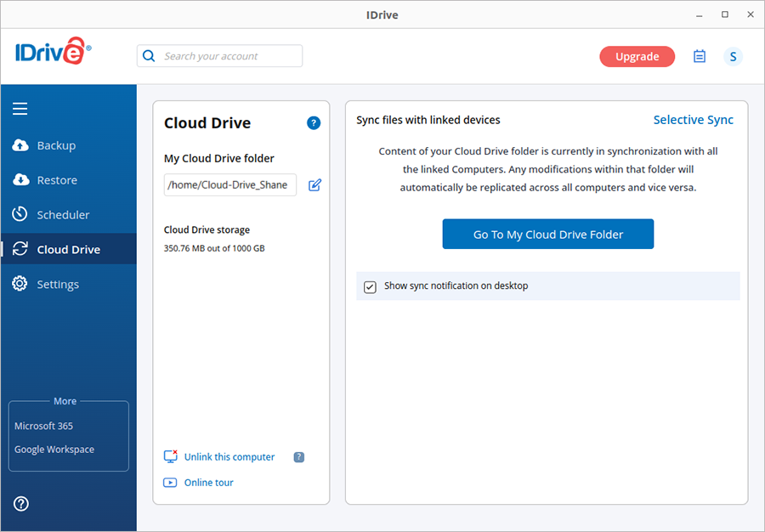Screen dimensions: 765x532
Task: Open the help icon at sidebar bottom
Action: tap(21, 503)
